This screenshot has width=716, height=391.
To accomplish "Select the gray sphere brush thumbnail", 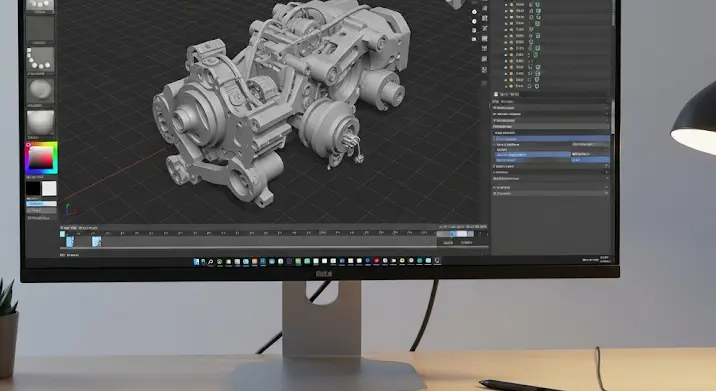I will tap(40, 90).
